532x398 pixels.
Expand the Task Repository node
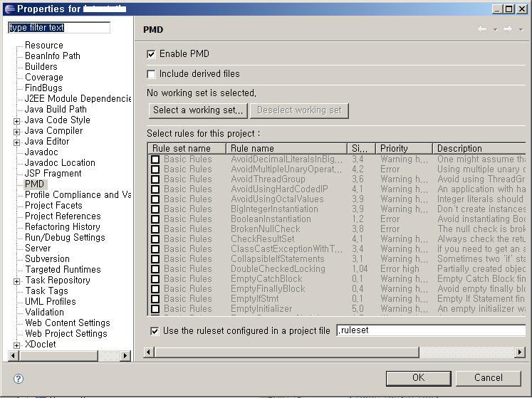(16, 281)
